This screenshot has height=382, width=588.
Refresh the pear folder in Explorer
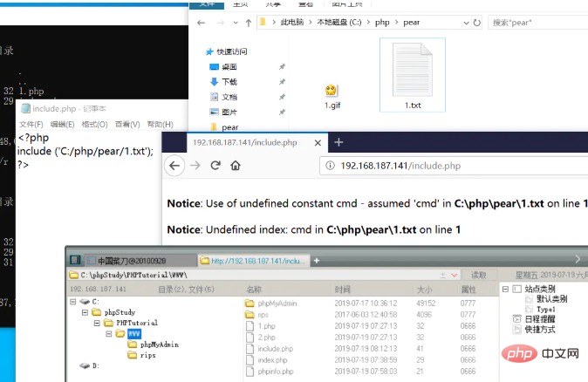(476, 23)
